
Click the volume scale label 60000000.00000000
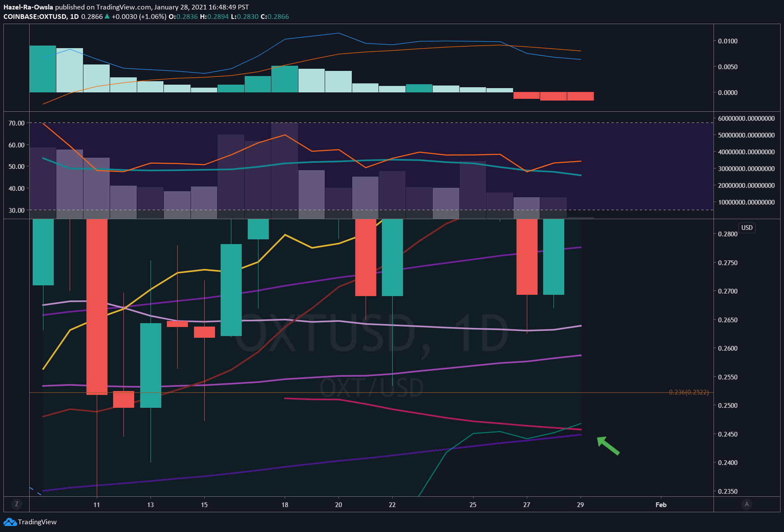(x=747, y=118)
